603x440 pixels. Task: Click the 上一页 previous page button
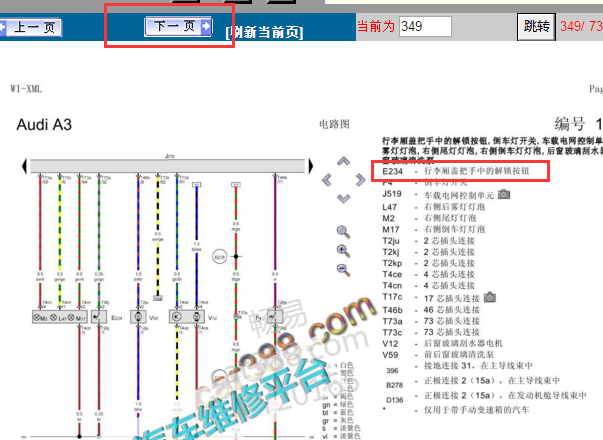[x=31, y=27]
